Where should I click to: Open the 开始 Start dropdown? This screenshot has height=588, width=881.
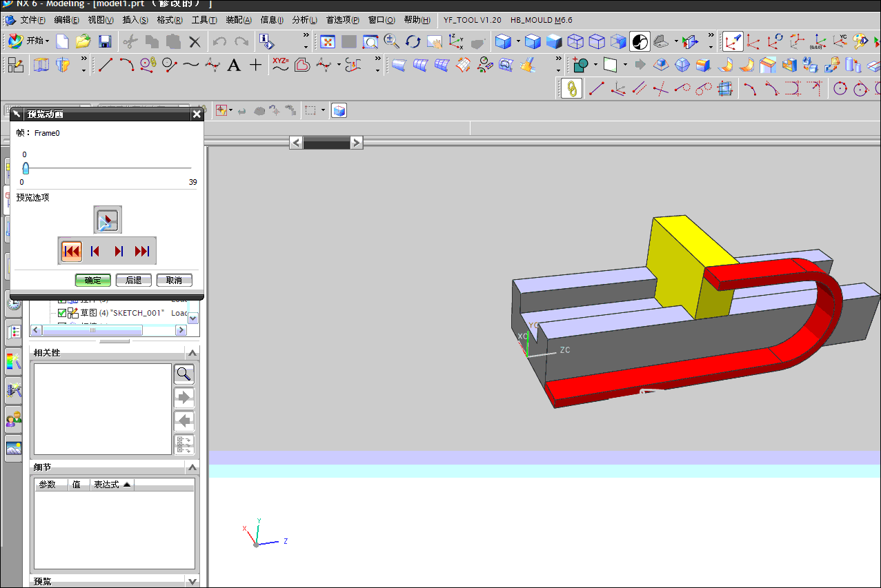(x=29, y=41)
